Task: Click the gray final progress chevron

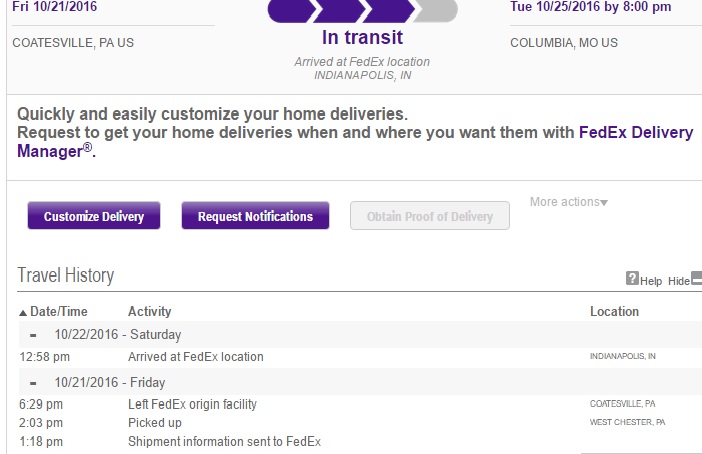Action: [436, 10]
